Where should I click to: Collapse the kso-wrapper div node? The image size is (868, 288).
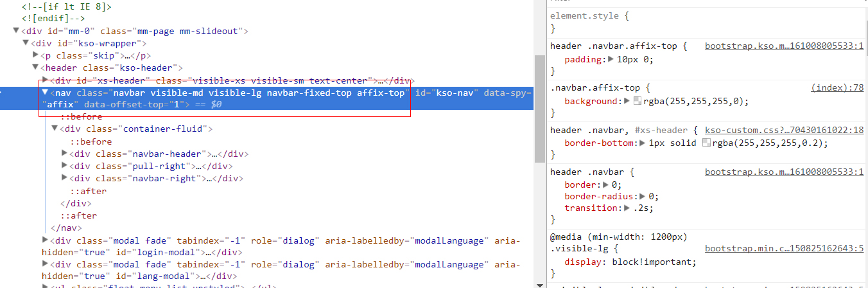point(26,43)
